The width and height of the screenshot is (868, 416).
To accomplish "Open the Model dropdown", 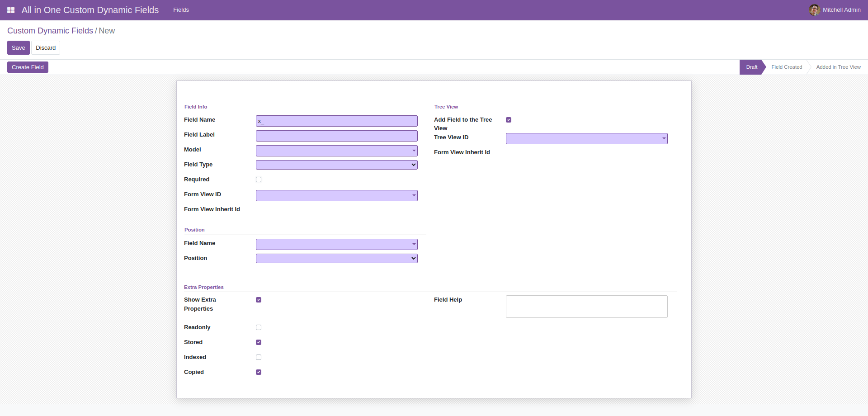I will [336, 151].
